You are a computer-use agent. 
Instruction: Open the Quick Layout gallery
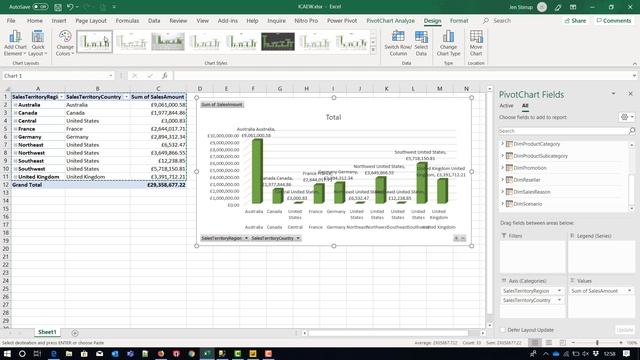click(x=38, y=43)
